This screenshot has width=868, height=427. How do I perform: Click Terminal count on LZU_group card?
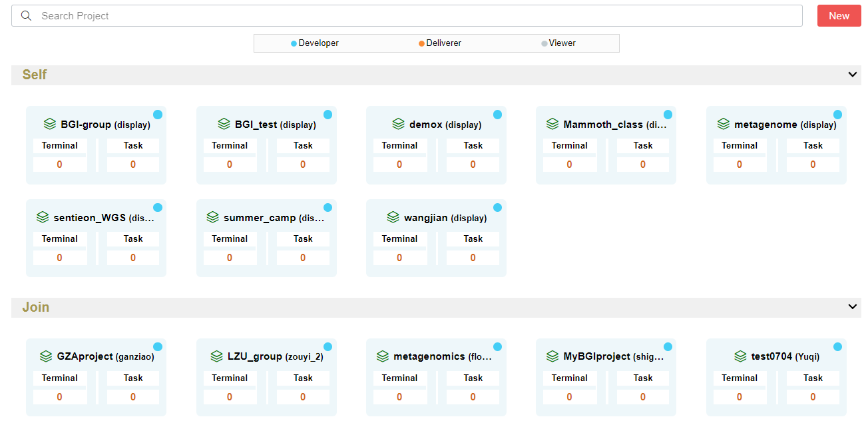point(230,397)
